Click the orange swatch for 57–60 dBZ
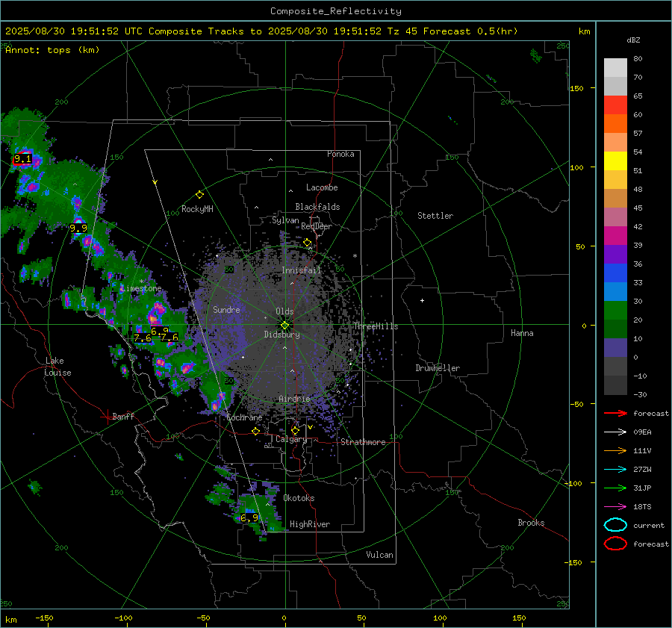The width and height of the screenshot is (672, 628). point(615,124)
